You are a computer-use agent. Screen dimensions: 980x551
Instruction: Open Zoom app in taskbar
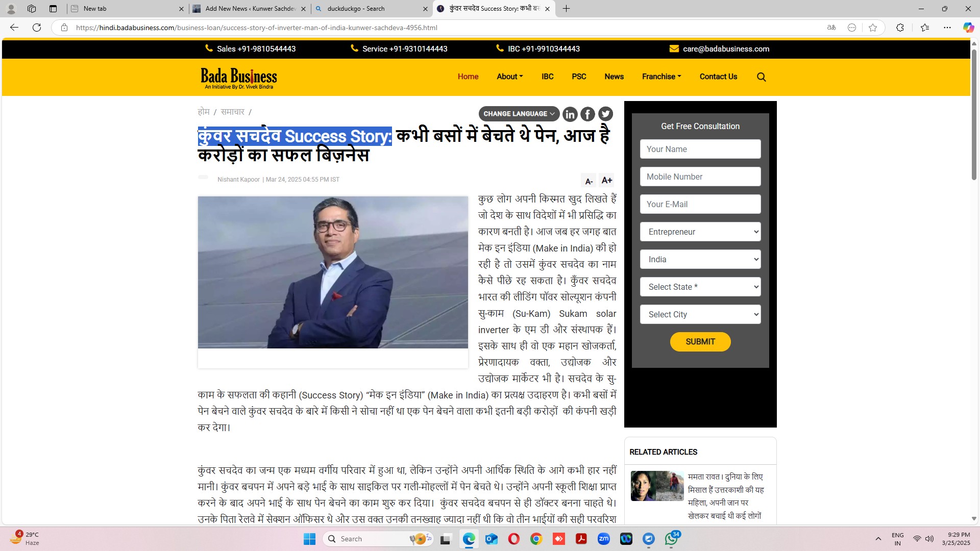pos(603,539)
